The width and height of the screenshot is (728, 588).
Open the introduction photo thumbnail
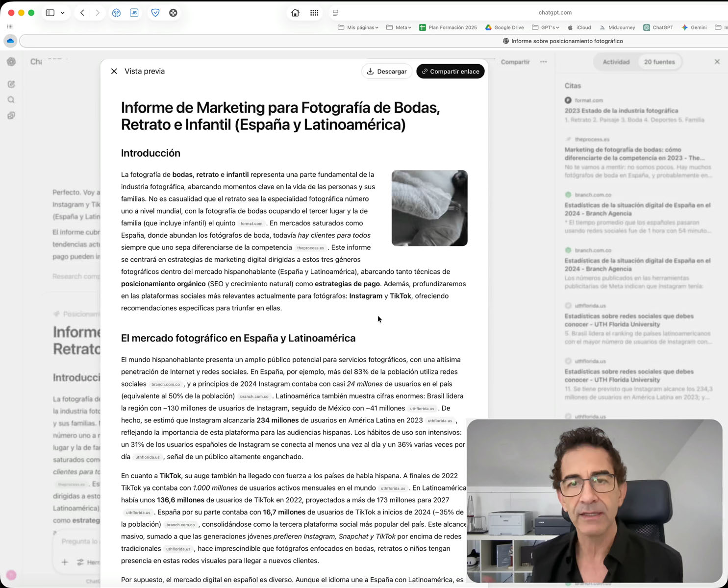pyautogui.click(x=429, y=208)
